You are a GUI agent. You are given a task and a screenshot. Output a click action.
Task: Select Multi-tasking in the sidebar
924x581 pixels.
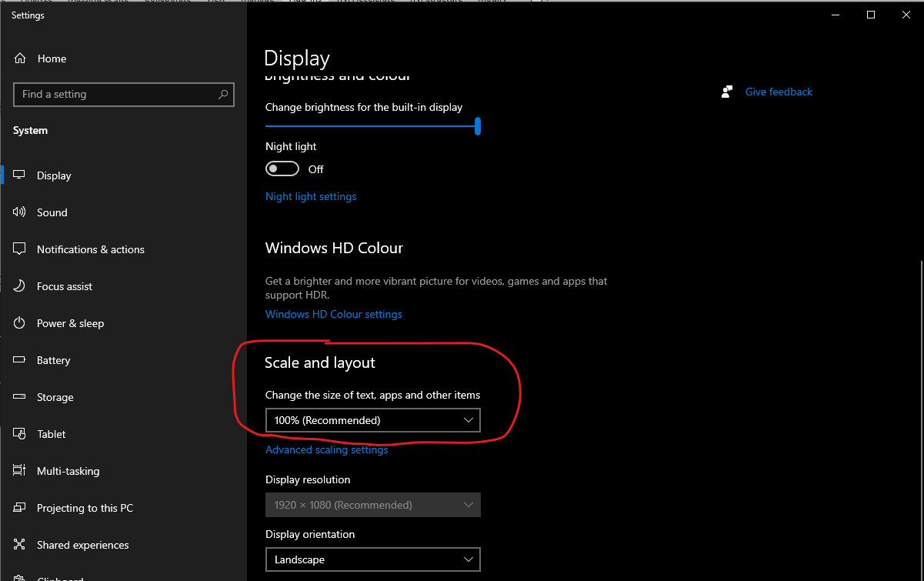point(68,471)
